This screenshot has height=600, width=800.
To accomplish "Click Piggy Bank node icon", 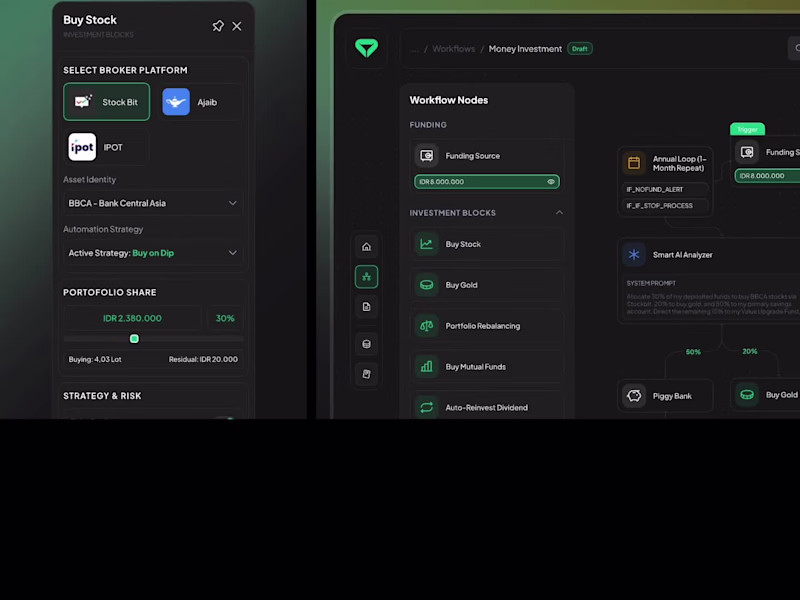I will coord(634,395).
